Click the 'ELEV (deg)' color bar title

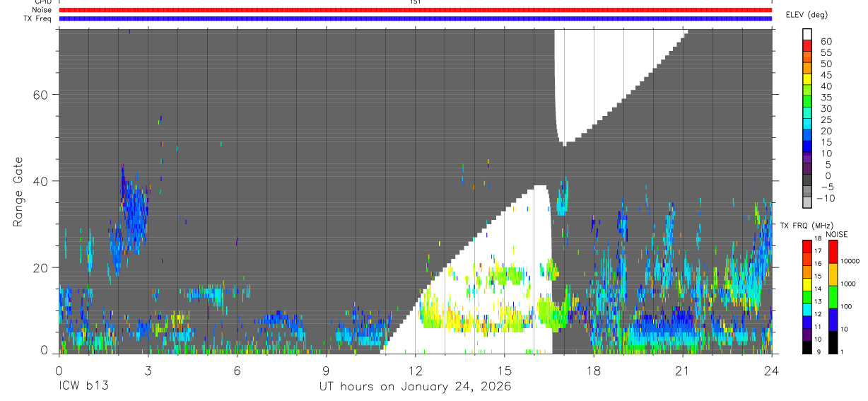coord(808,15)
